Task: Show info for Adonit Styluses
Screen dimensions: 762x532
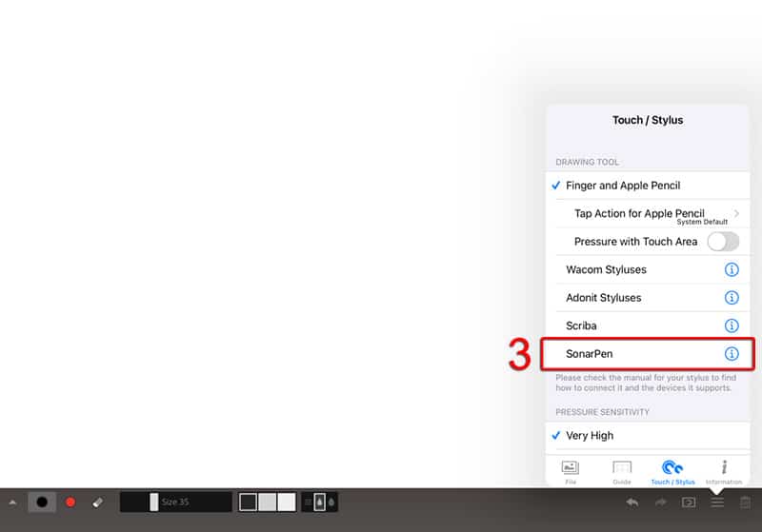Action: [732, 298]
